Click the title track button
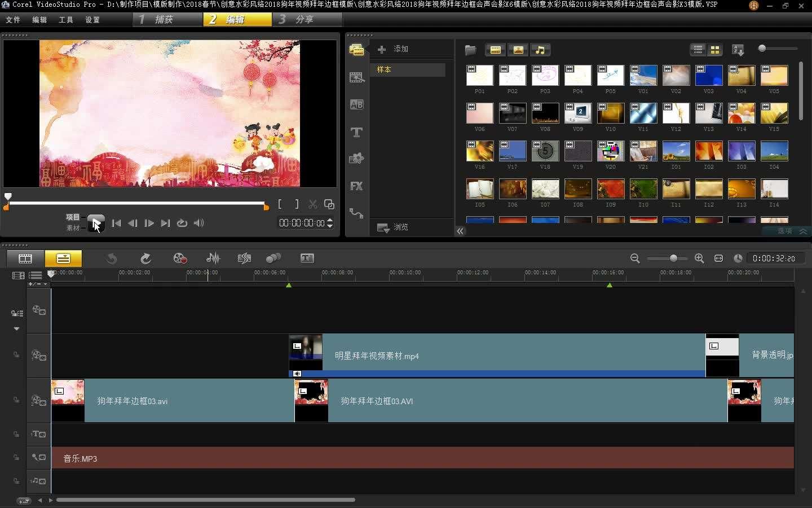812x508 pixels. coord(39,434)
